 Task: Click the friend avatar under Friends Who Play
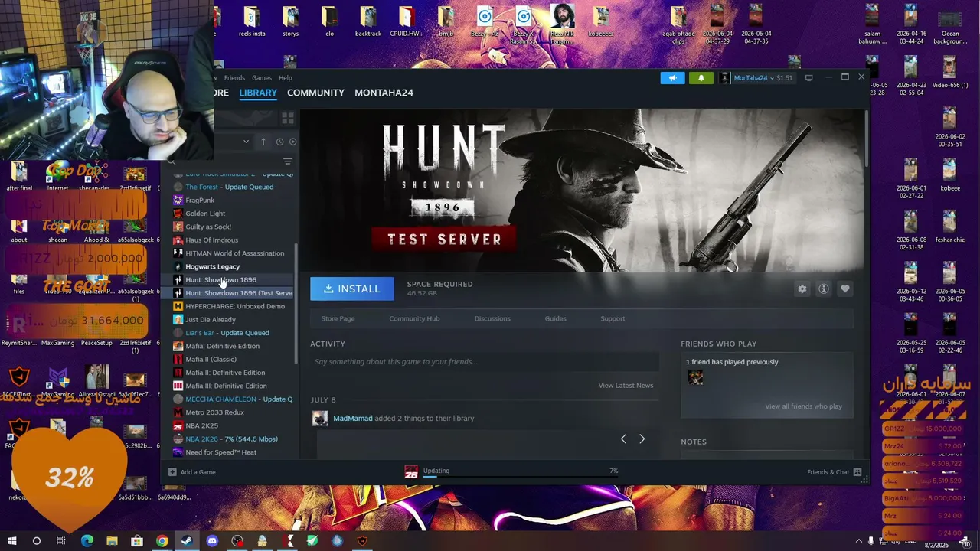click(695, 377)
